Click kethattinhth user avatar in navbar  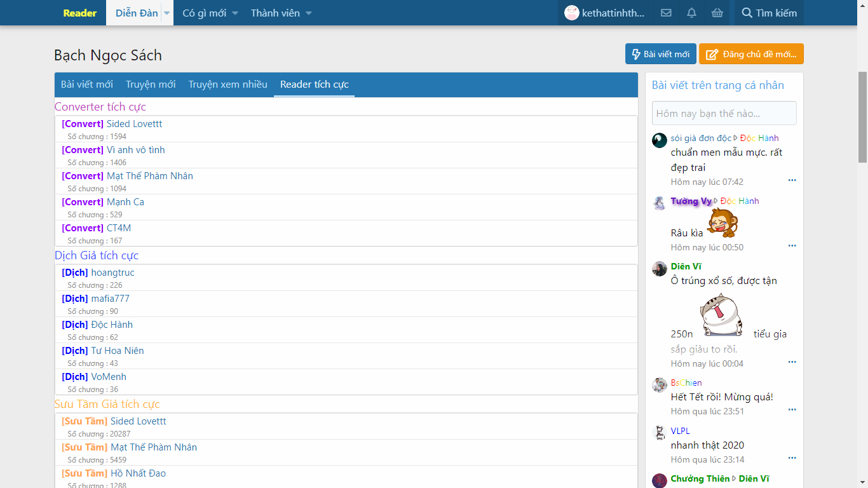(572, 13)
